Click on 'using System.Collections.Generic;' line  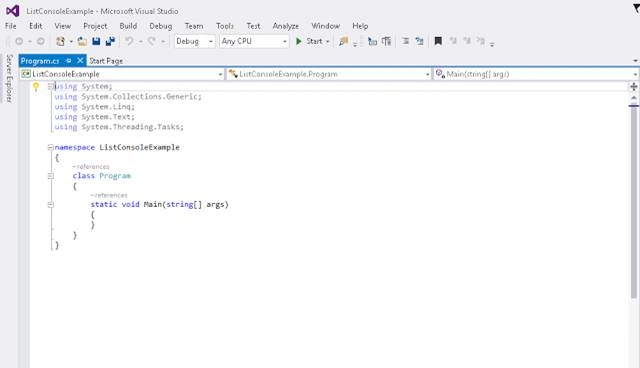(128, 97)
